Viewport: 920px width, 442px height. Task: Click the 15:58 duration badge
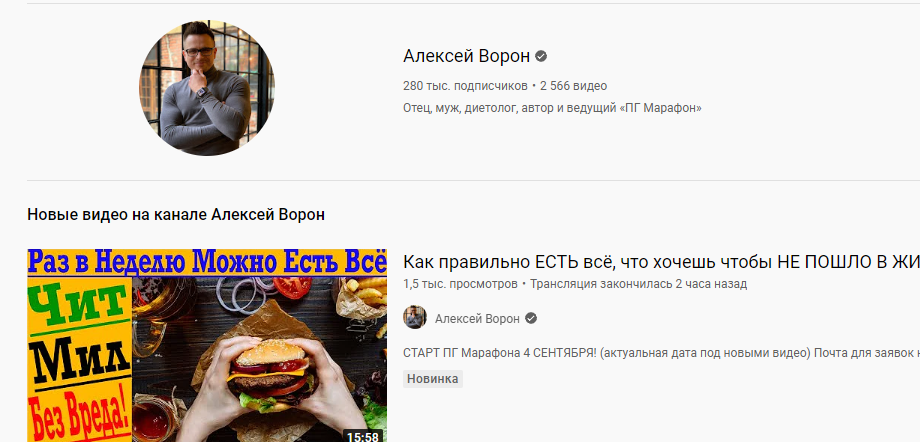(363, 436)
